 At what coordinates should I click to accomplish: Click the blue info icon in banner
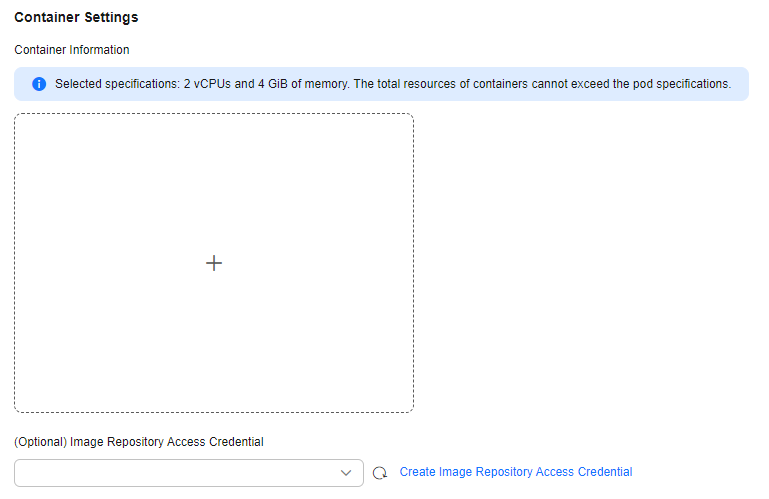[39, 84]
